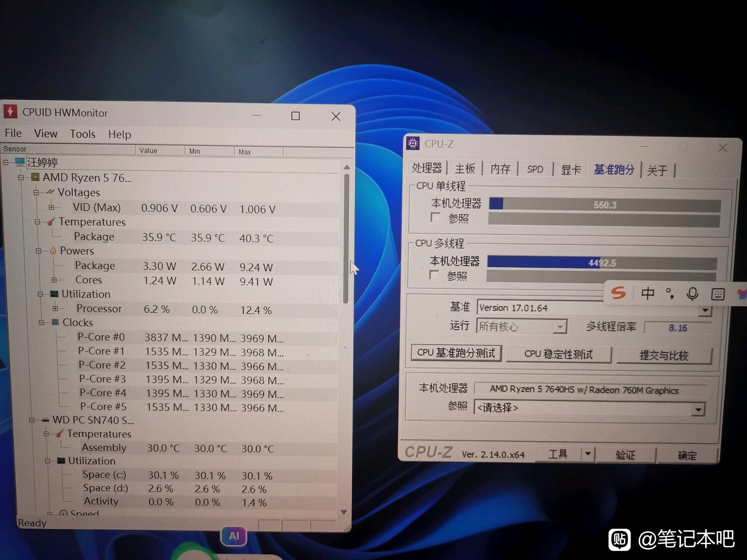Viewport: 747px width, 560px height.
Task: Click the 确定 button in CPU-Z
Action: [x=687, y=455]
